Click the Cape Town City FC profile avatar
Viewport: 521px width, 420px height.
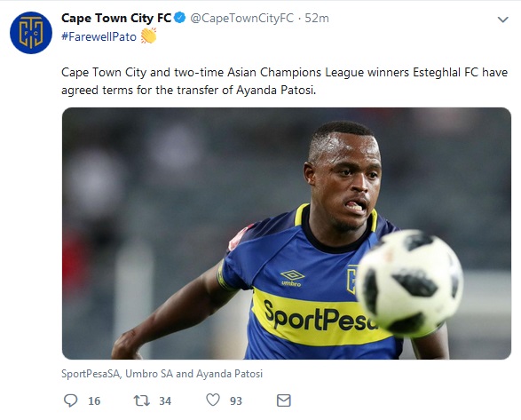(x=31, y=33)
